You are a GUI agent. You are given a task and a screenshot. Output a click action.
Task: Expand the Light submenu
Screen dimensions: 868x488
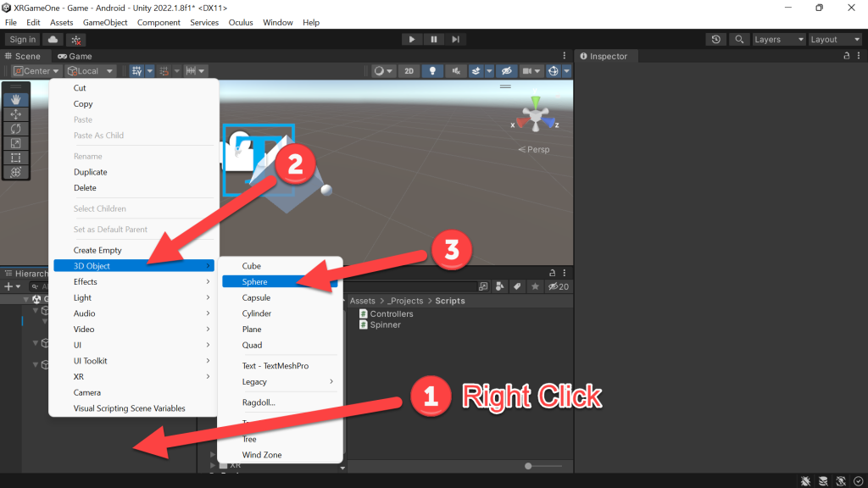click(134, 297)
